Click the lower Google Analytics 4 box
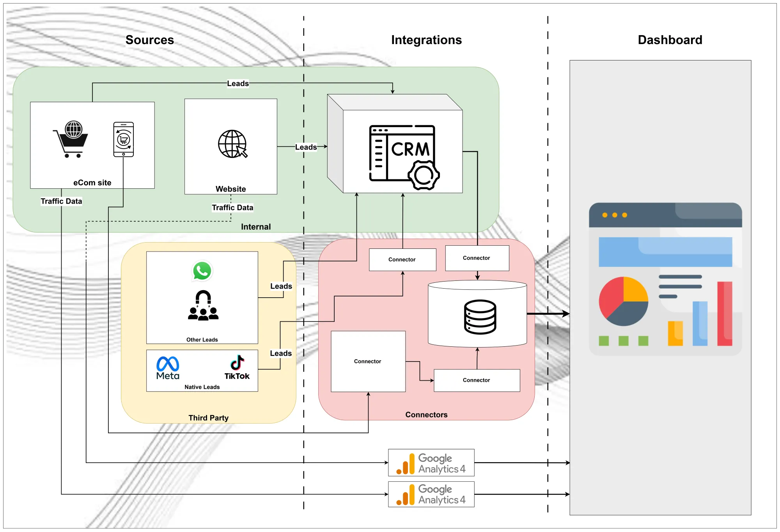Screen dimensions: 780x532 tap(431, 494)
